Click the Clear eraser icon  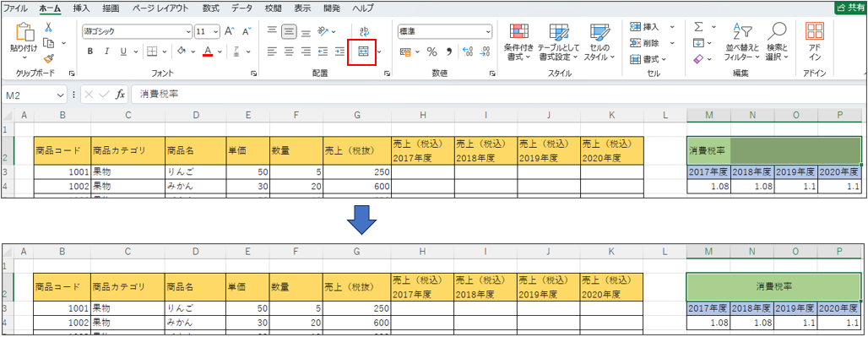698,58
